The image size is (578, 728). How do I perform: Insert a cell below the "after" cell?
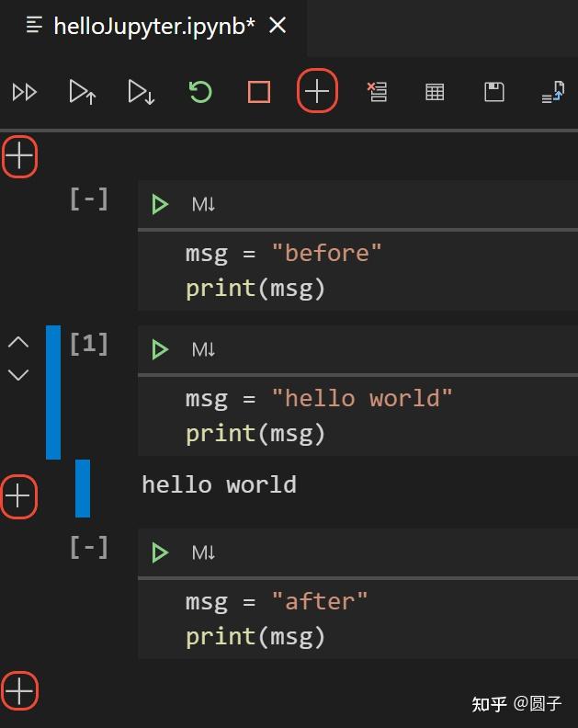[x=19, y=690]
